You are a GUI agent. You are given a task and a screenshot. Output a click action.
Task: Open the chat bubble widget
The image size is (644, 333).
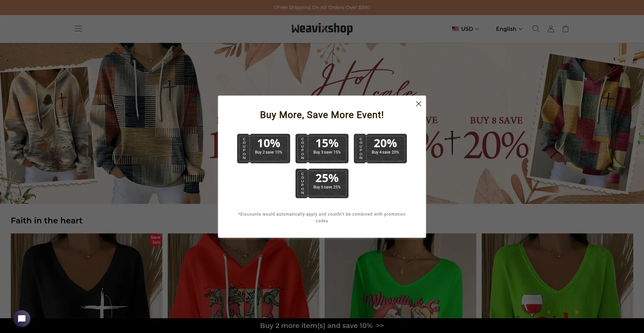point(22,319)
